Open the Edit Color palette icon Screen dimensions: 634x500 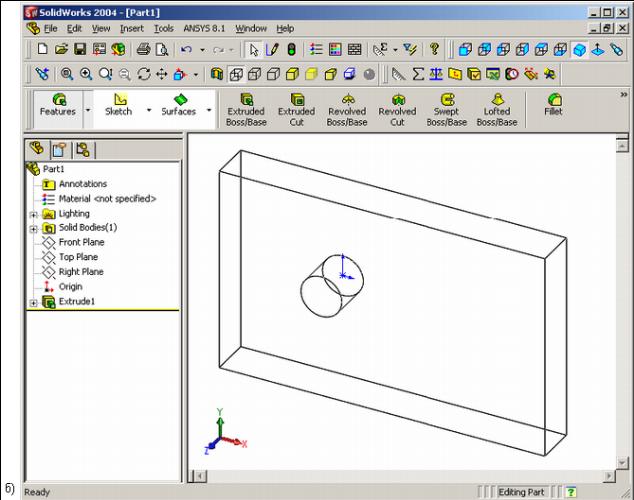335,50
